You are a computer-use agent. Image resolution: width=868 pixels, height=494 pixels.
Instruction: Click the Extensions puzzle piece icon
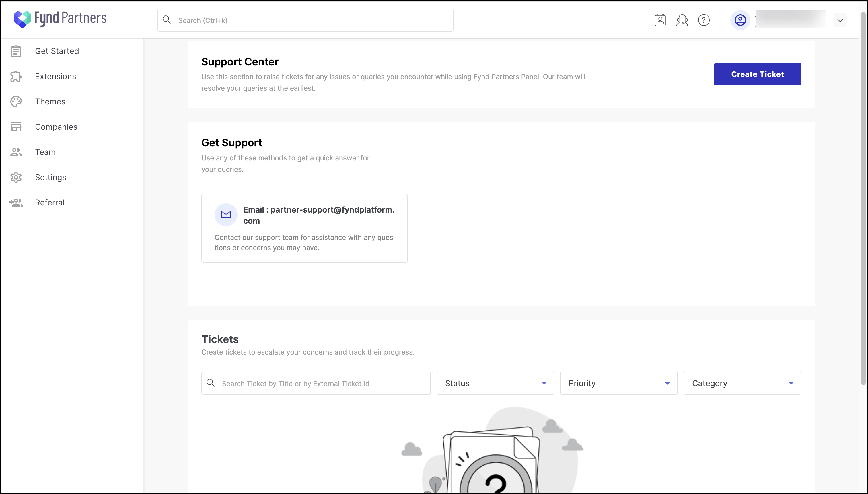pos(16,76)
